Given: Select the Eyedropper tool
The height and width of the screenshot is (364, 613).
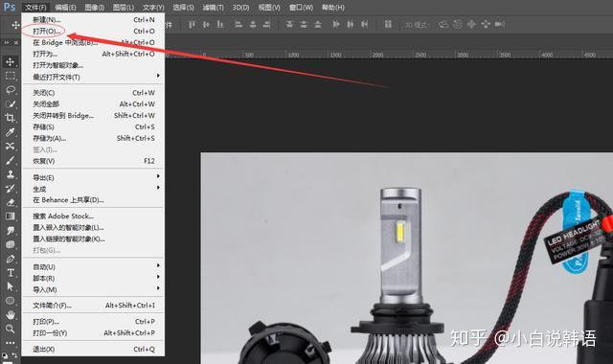Looking at the screenshot, I should coord(11,132).
